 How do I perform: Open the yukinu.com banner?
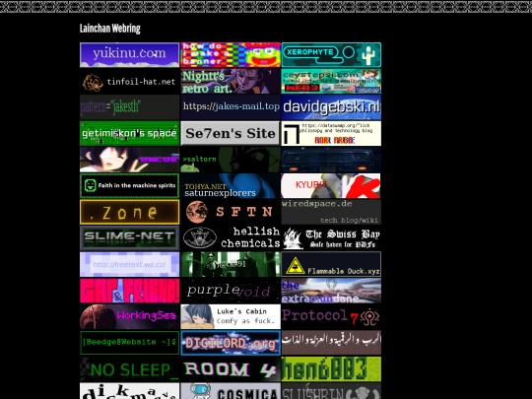point(130,55)
